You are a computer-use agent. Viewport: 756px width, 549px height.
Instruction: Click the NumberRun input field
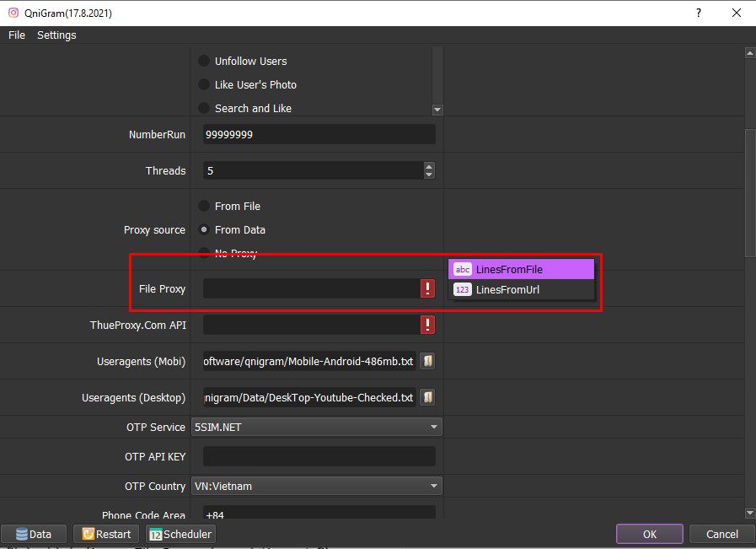[319, 134]
